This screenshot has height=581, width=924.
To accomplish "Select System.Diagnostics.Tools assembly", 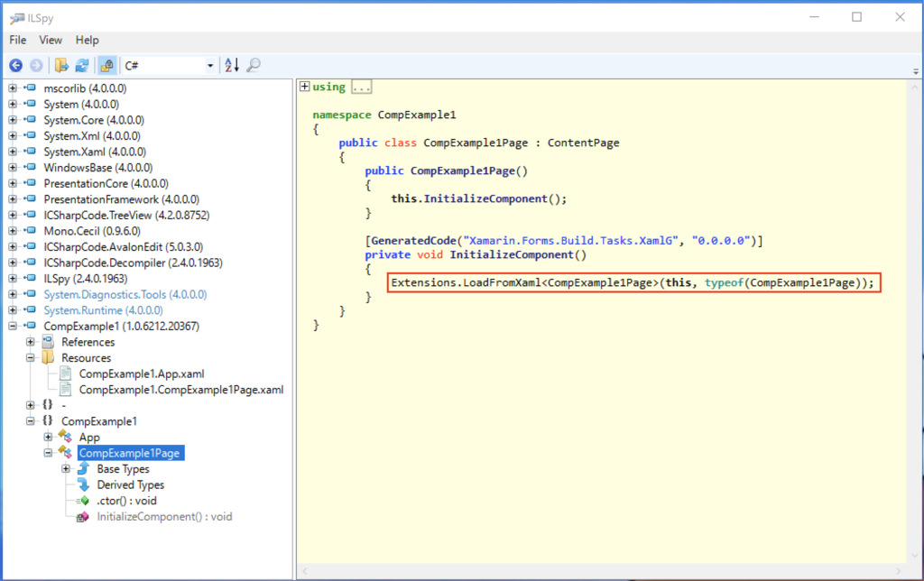I will [x=125, y=295].
